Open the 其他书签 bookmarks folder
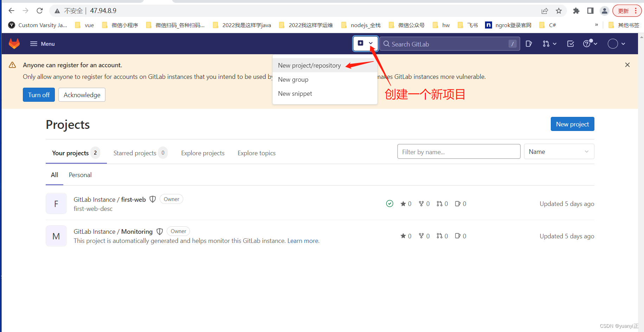 (x=624, y=25)
